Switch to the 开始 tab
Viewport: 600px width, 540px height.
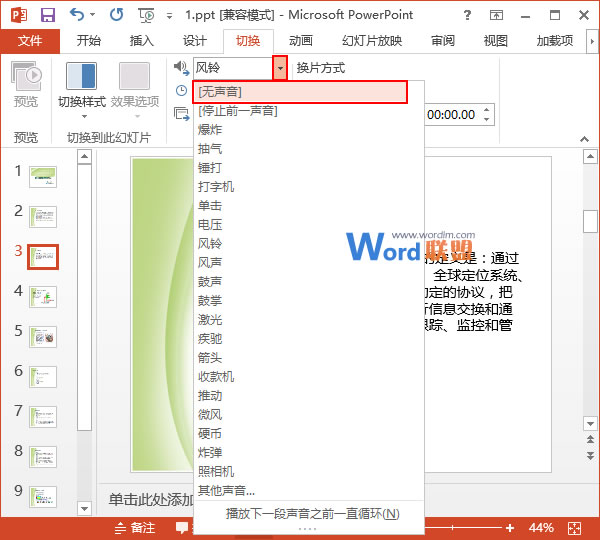coord(88,41)
